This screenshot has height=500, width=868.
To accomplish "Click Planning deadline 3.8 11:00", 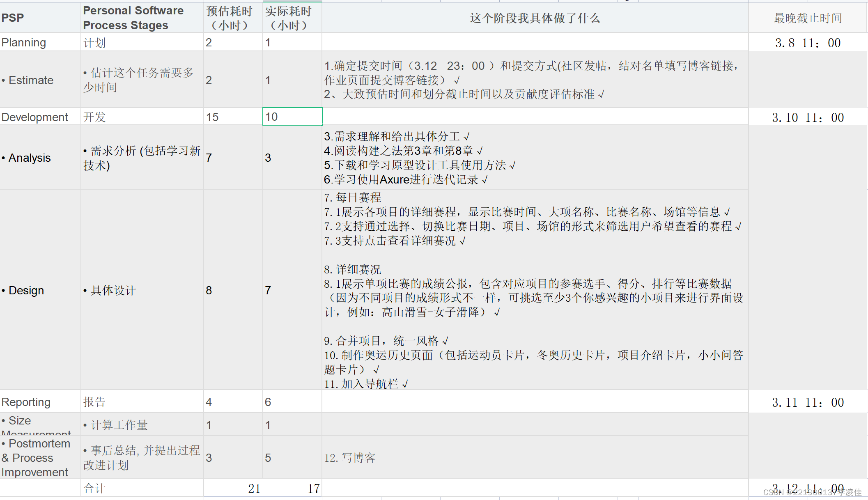I will point(808,42).
